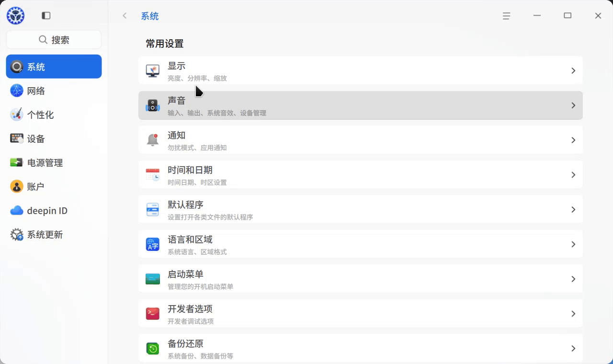The image size is (613, 364).
Task: Click the 常用设置 heading
Action: click(x=165, y=44)
